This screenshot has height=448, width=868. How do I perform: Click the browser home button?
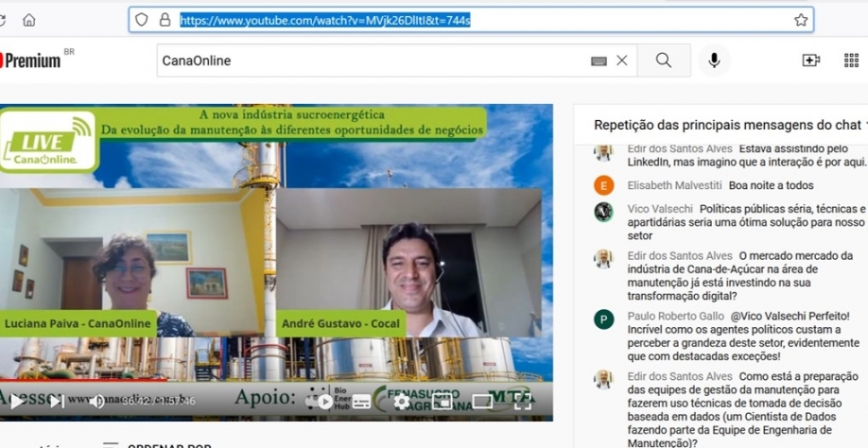tap(28, 20)
